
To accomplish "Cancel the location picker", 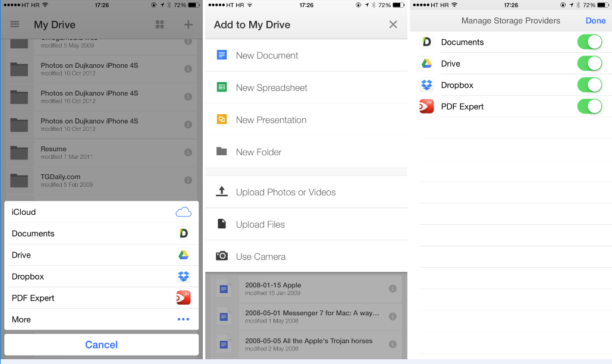I will tap(102, 344).
